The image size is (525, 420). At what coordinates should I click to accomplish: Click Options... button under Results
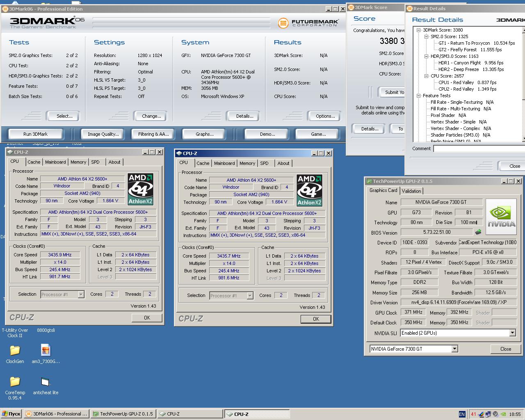coord(325,116)
